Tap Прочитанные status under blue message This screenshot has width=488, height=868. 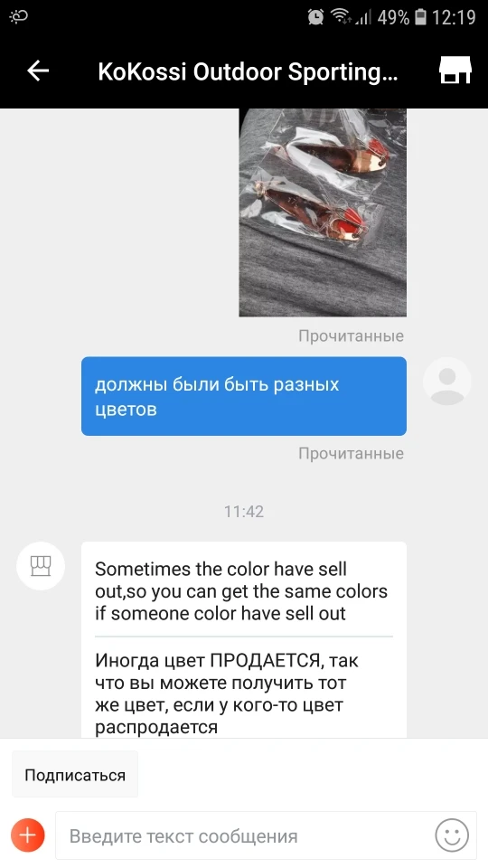pyautogui.click(x=352, y=453)
